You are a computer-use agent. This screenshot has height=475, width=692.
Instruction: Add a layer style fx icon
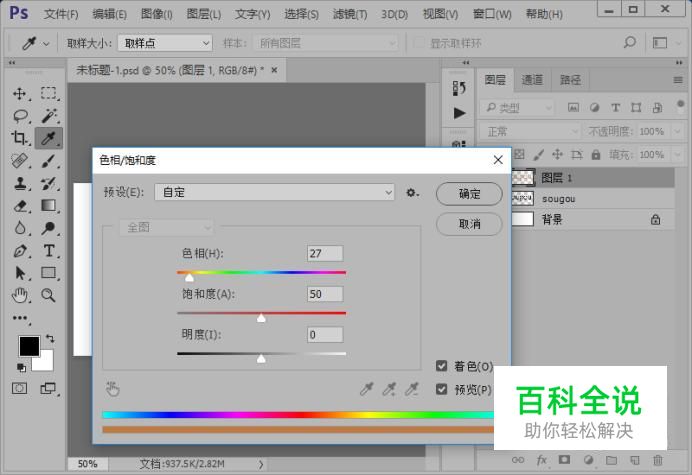coord(542,460)
